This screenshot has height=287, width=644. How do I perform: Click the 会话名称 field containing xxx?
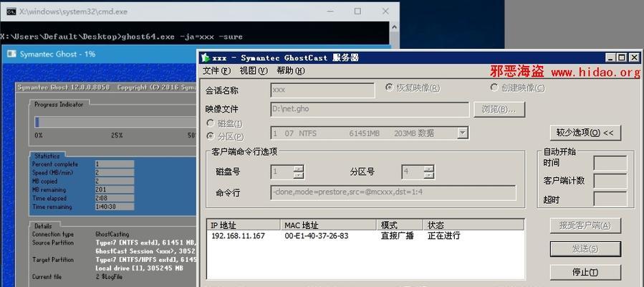pos(322,90)
